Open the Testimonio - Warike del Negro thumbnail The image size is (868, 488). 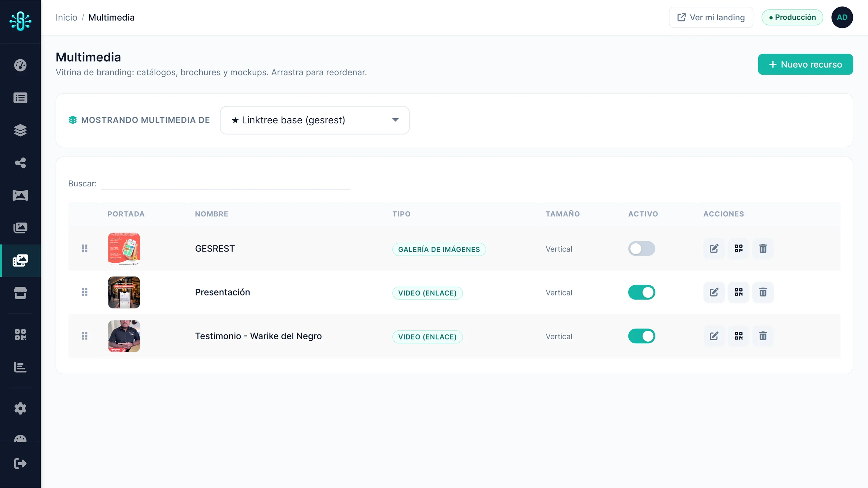[124, 336]
